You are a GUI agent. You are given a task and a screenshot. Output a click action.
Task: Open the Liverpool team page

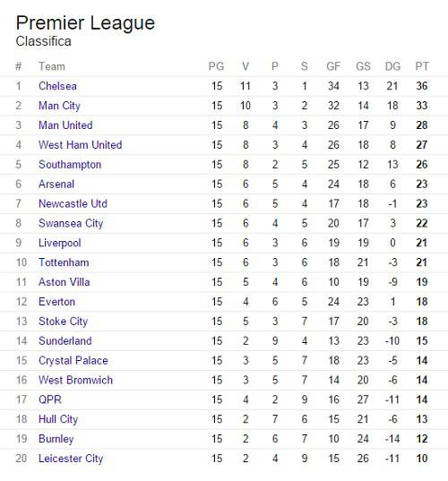click(x=60, y=243)
